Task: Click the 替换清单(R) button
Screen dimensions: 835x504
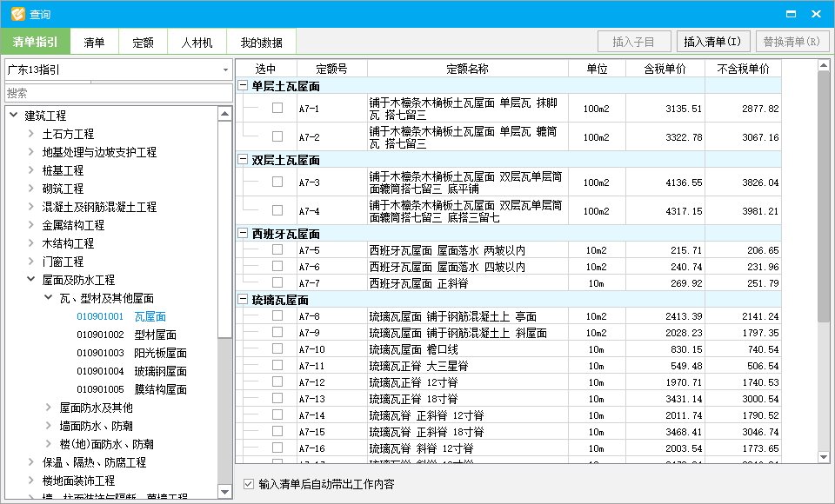Action: pos(792,42)
